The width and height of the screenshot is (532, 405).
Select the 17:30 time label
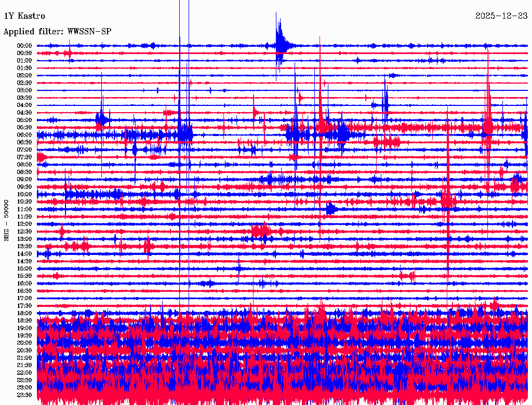point(24,306)
